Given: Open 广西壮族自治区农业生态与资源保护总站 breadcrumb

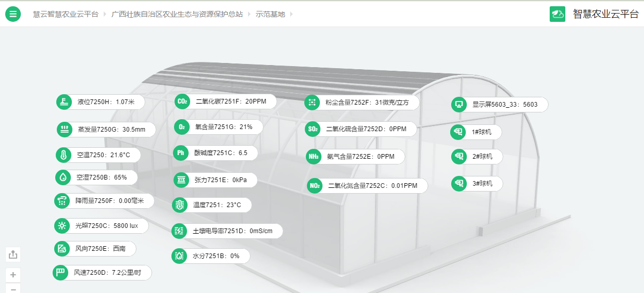Looking at the screenshot, I should click(x=177, y=14).
